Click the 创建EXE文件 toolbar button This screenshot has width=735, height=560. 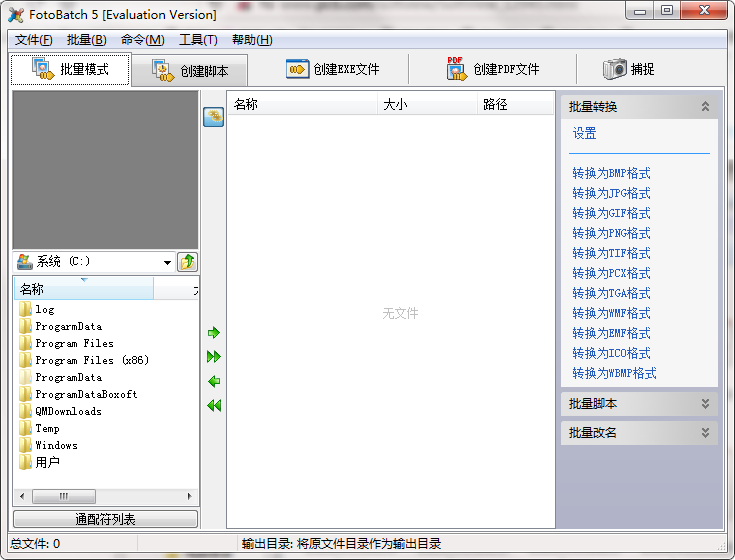point(332,69)
